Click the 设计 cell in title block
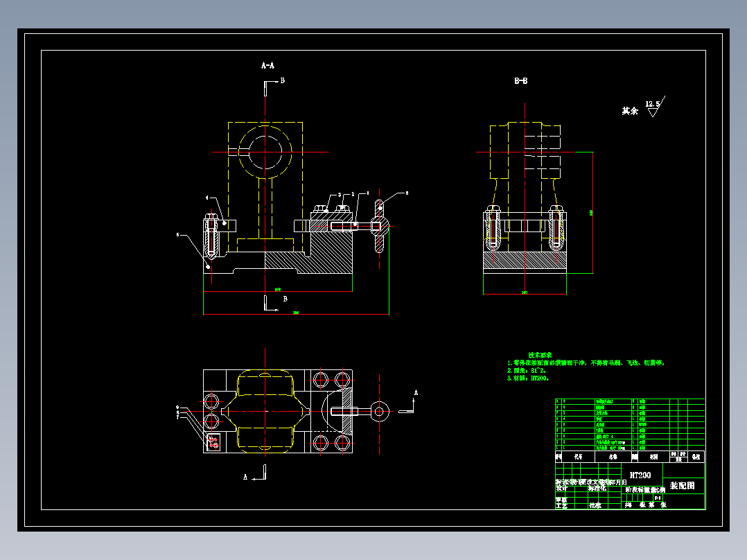This screenshot has height=560, width=747. point(562,489)
